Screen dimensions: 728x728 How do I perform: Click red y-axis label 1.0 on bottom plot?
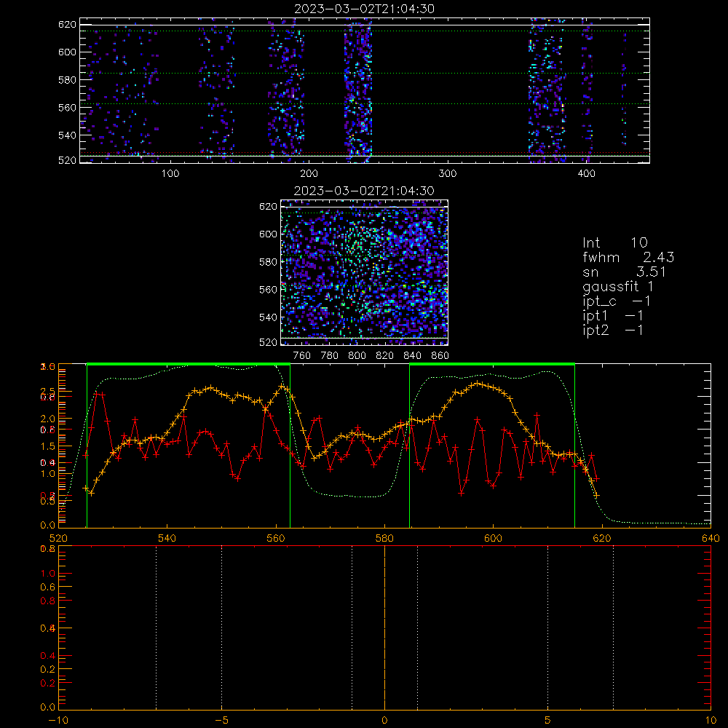click(48, 574)
